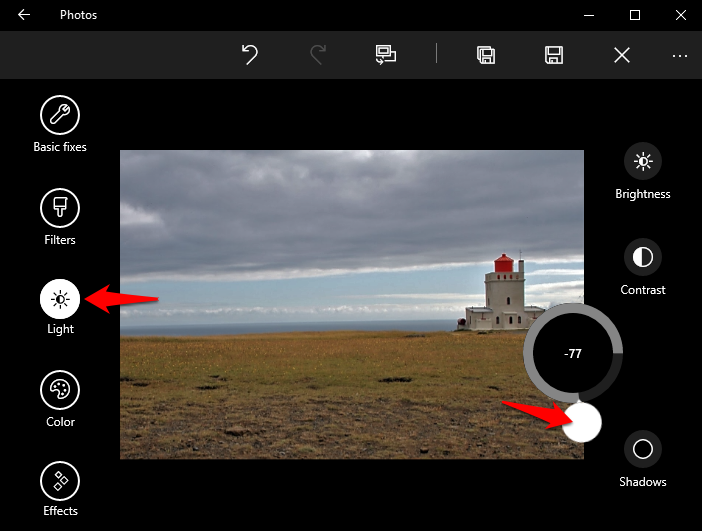
Task: Click the -77 value dial center
Action: click(573, 353)
